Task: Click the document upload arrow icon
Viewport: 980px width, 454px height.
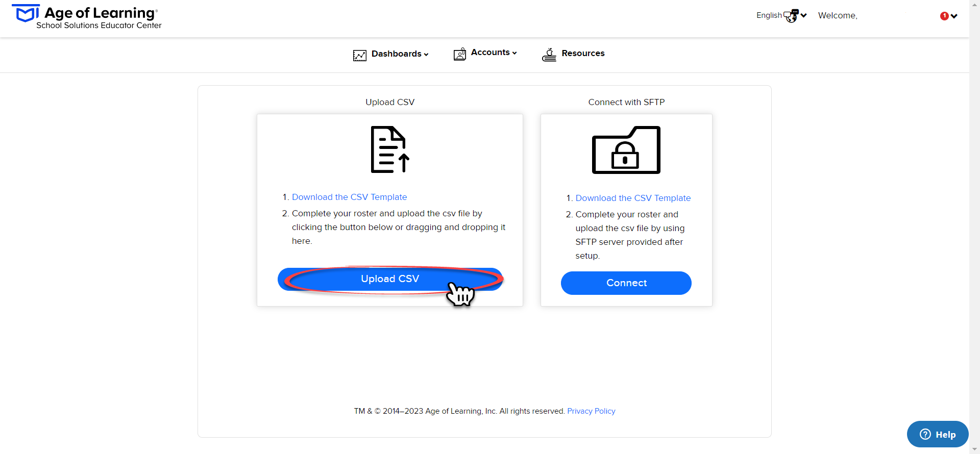Action: 390,149
